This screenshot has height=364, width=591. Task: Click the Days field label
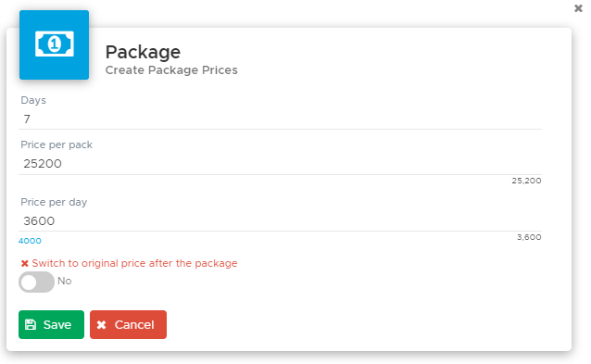tap(33, 100)
